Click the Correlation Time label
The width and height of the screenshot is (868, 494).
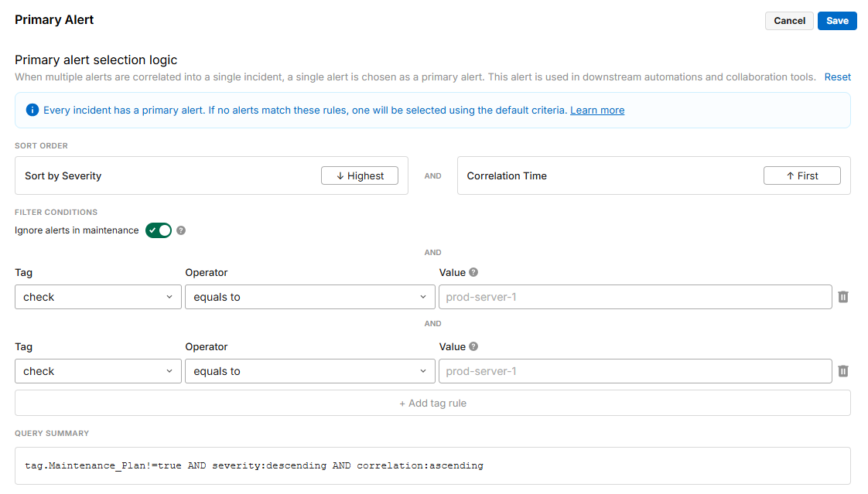click(507, 176)
